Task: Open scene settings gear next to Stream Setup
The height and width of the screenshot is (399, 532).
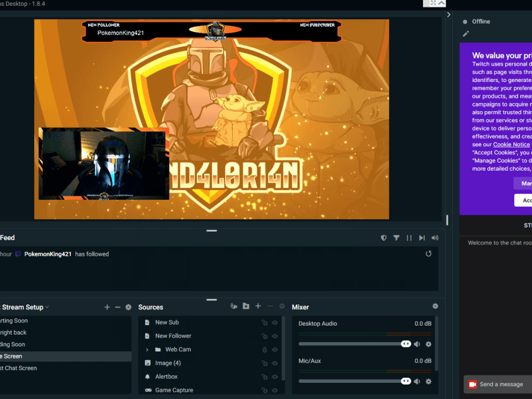Action: (x=128, y=307)
